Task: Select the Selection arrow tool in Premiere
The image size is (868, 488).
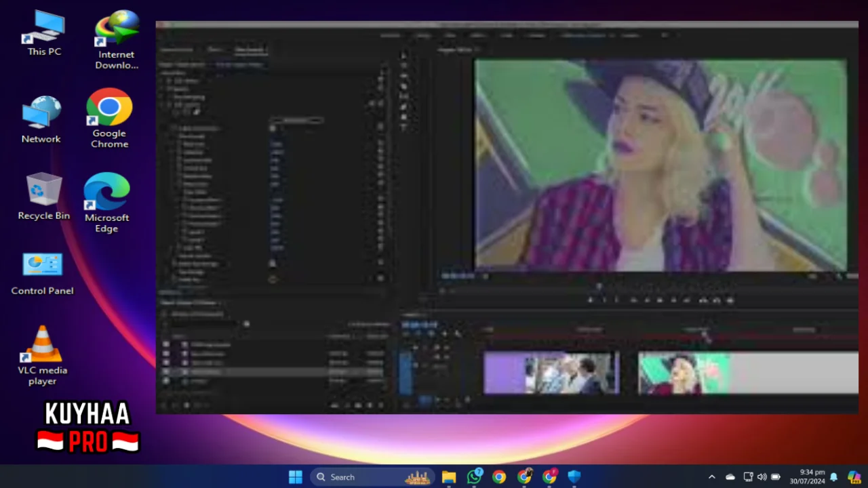Action: [403, 56]
